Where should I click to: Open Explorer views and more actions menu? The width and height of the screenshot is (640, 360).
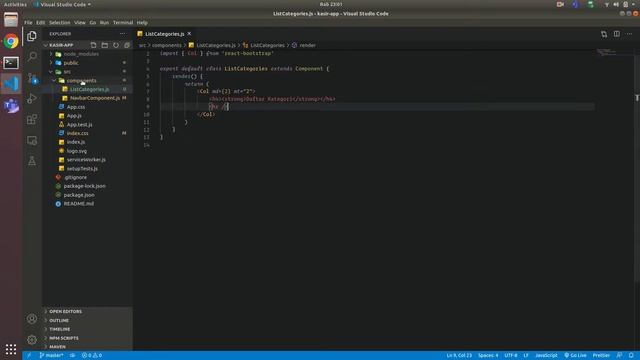[x=122, y=34]
